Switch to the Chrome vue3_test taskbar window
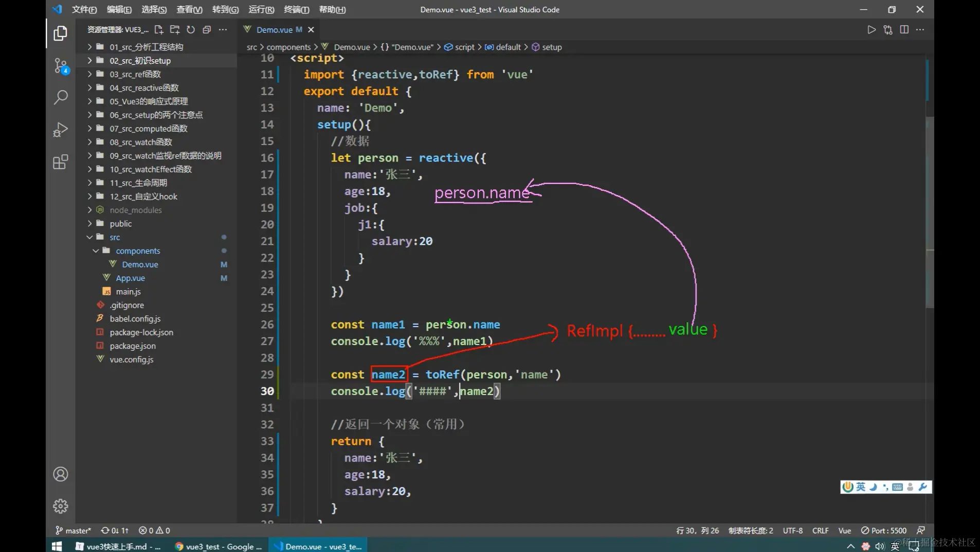The width and height of the screenshot is (980, 552). [x=219, y=546]
